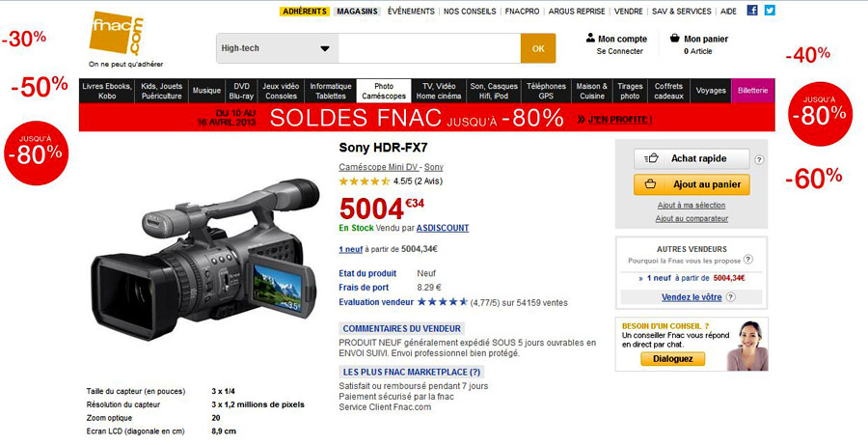The width and height of the screenshot is (868, 445).
Task: Click the Sony camcorder product image
Action: pyautogui.click(x=205, y=259)
